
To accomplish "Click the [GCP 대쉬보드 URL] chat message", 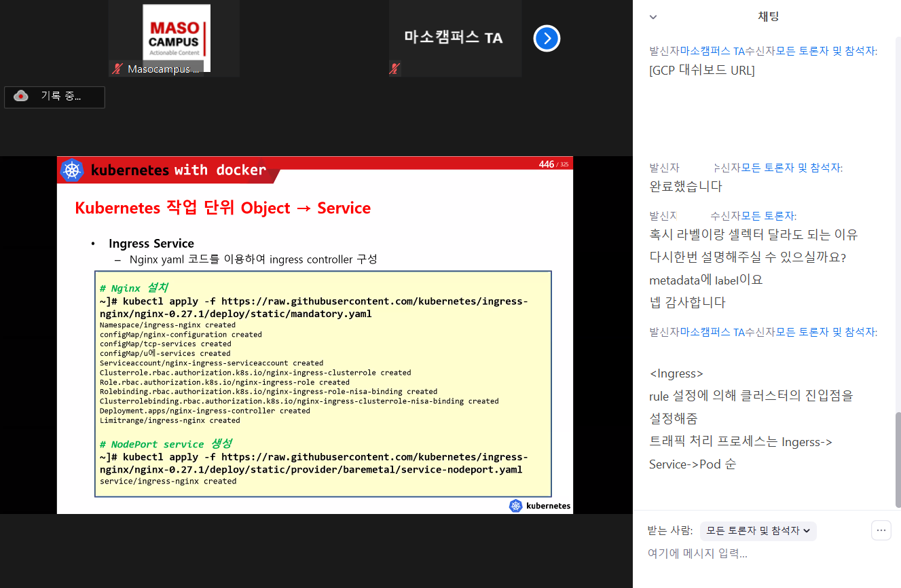I will coord(702,71).
